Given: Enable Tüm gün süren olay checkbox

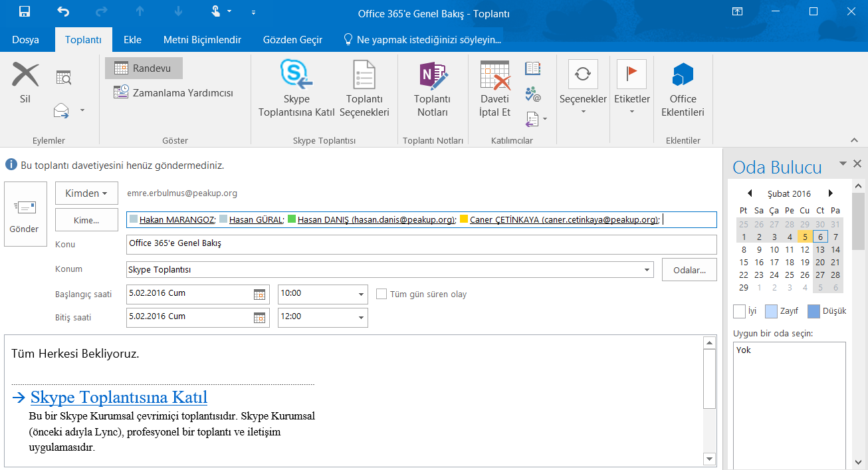Looking at the screenshot, I should pyautogui.click(x=381, y=294).
